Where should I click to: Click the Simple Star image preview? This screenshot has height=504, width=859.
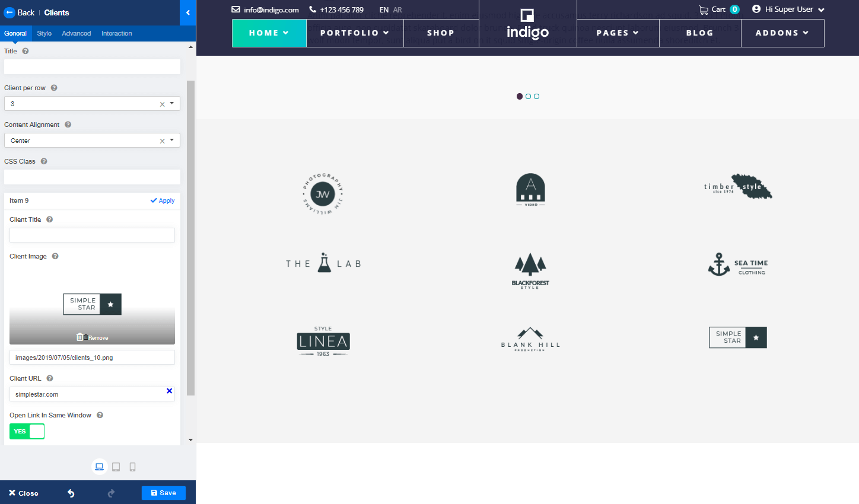92,304
